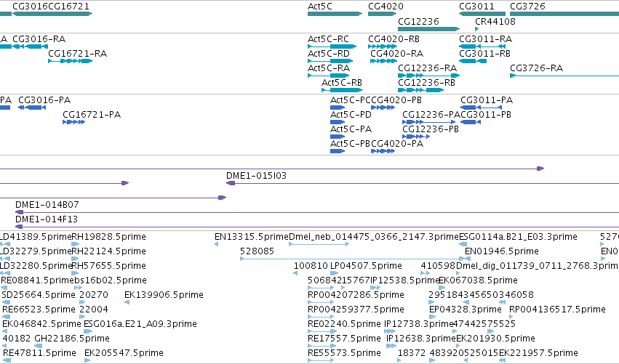619x364 pixels.
Task: Select the EK139906.5prime EST label
Action: click(164, 295)
